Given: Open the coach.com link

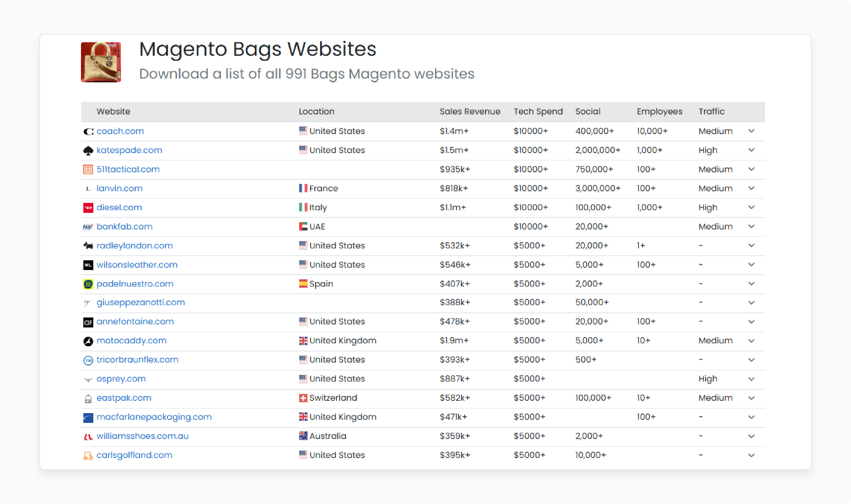Looking at the screenshot, I should click(120, 131).
